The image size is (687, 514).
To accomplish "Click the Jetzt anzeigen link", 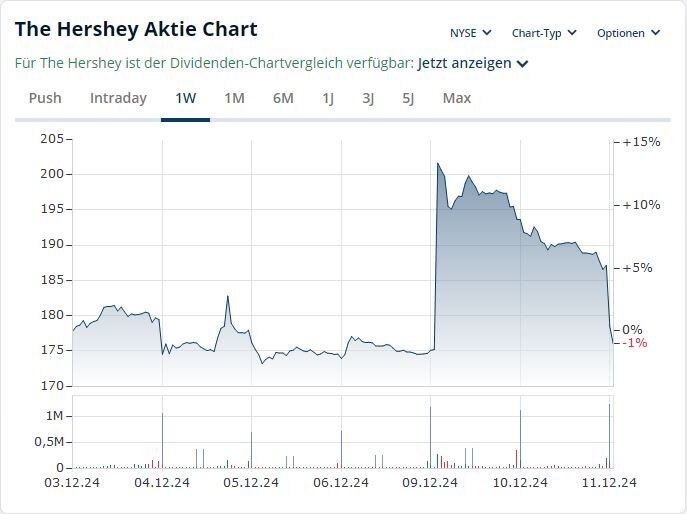I will click(x=465, y=63).
